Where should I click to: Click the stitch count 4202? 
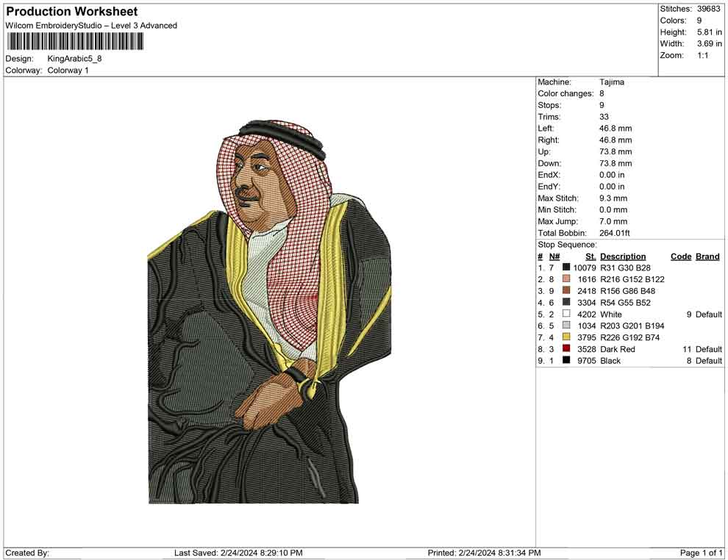(586, 314)
